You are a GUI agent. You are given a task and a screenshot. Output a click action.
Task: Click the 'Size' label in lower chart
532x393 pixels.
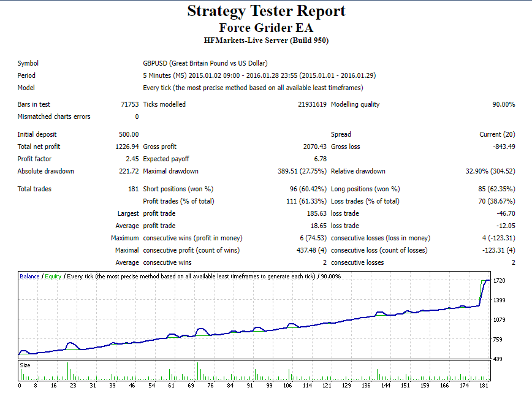point(25,365)
